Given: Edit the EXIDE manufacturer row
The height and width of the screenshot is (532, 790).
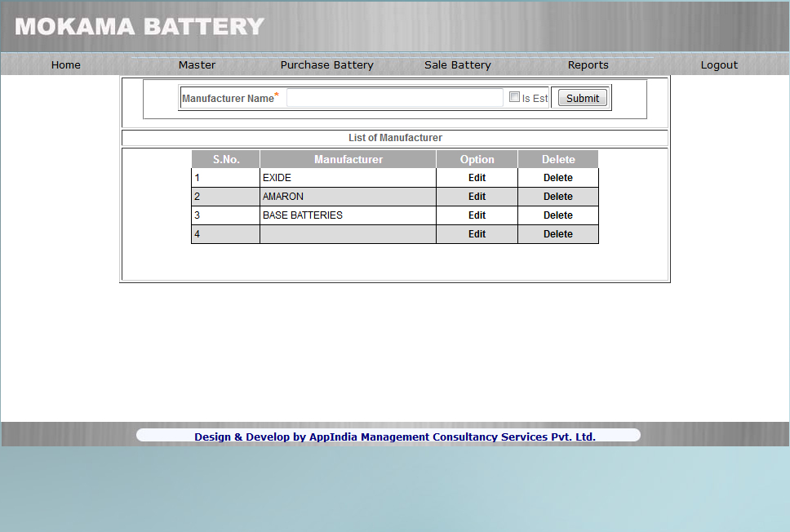Looking at the screenshot, I should [477, 178].
